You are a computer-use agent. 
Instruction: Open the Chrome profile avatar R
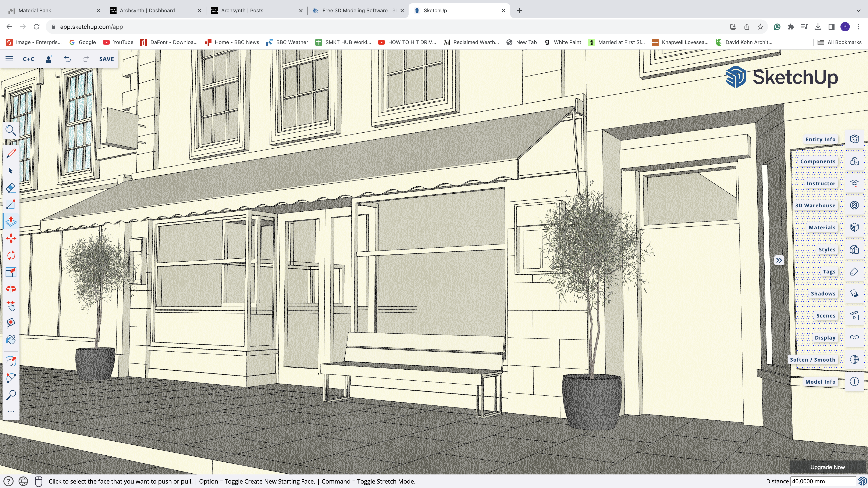pyautogui.click(x=845, y=27)
